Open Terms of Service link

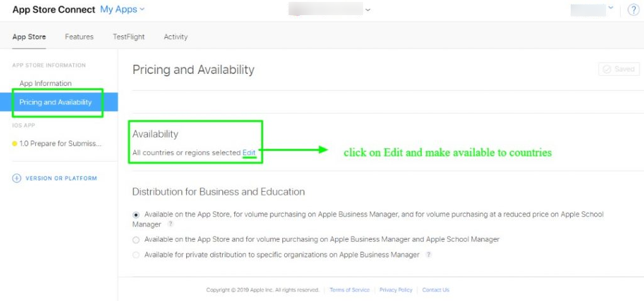click(x=350, y=290)
